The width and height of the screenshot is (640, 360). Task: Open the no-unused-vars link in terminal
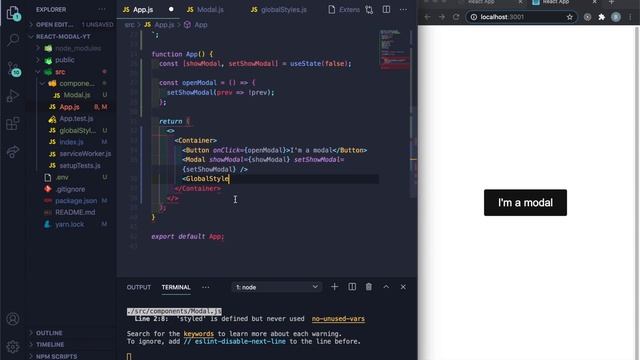338,319
